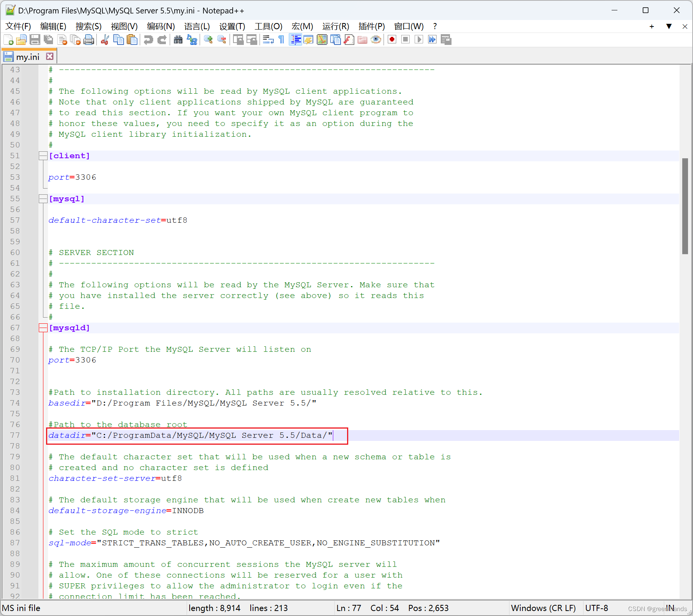Open the Save All icon
This screenshot has width=693, height=616.
tap(48, 40)
